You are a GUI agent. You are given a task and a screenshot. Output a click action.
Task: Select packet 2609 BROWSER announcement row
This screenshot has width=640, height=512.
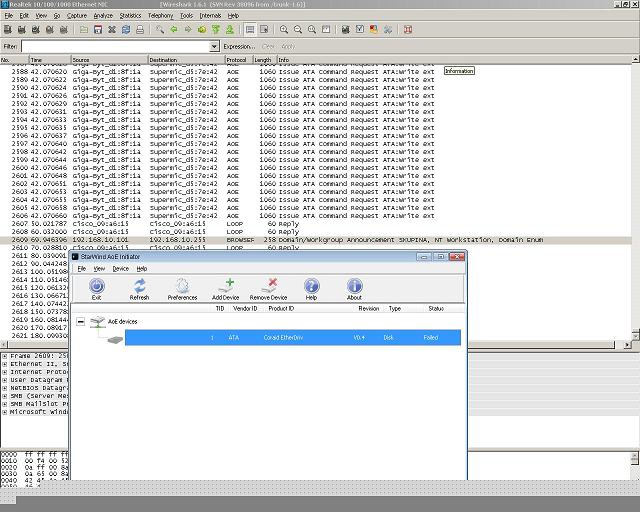316,240
